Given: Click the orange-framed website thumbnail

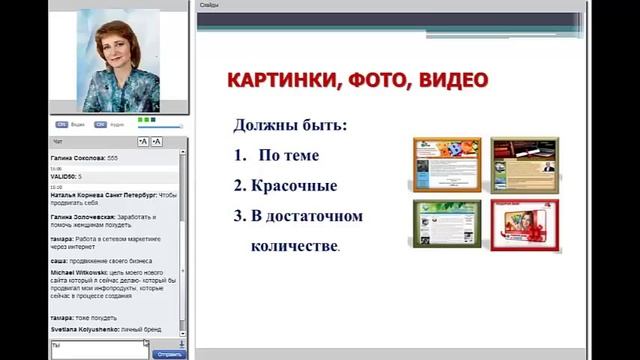Looking at the screenshot, I should pos(447,164).
